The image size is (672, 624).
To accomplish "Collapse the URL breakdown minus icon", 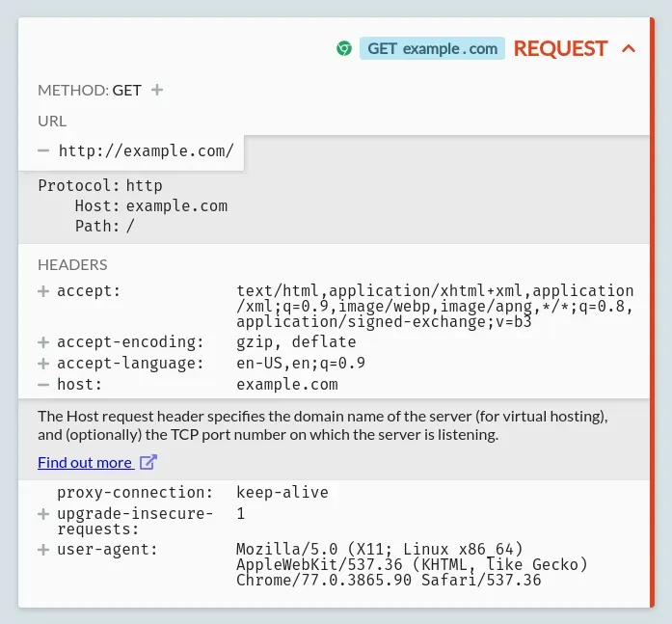I will tap(43, 150).
